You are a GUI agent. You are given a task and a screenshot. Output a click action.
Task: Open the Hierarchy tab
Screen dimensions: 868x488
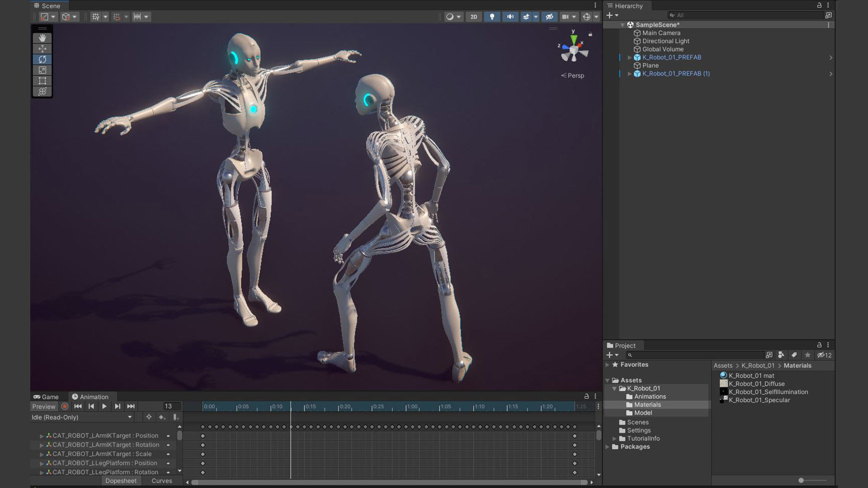coord(625,6)
